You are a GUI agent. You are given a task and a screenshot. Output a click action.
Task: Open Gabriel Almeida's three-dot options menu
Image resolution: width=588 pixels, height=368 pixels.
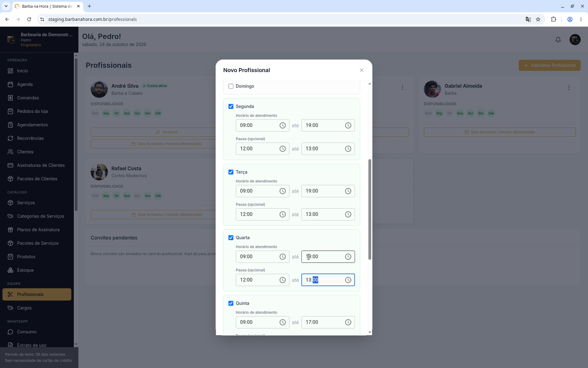[569, 88]
